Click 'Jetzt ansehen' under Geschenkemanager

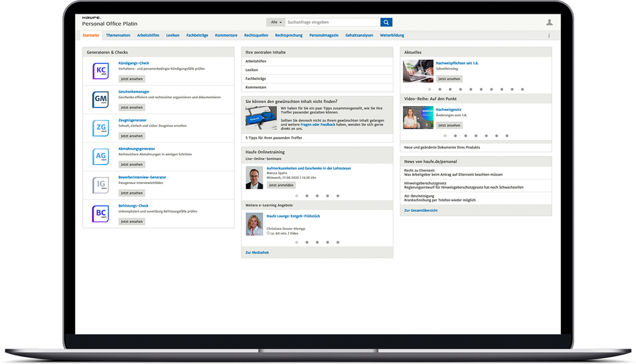(132, 107)
